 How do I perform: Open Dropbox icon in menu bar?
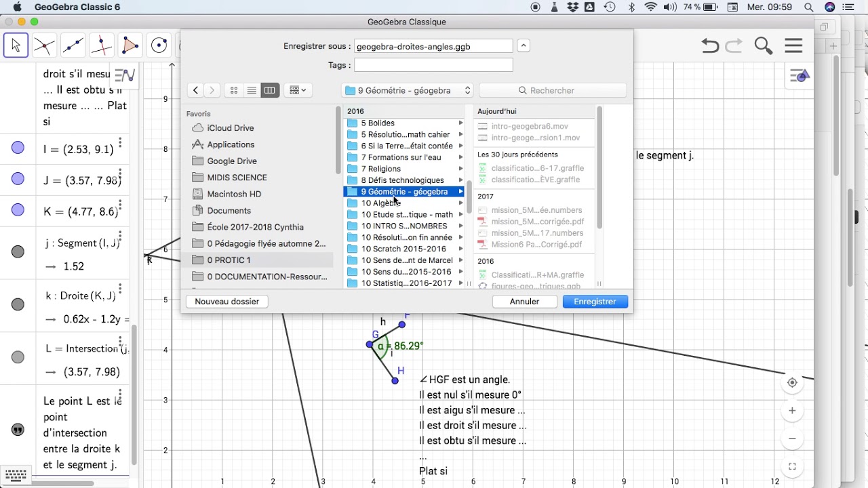tap(573, 7)
